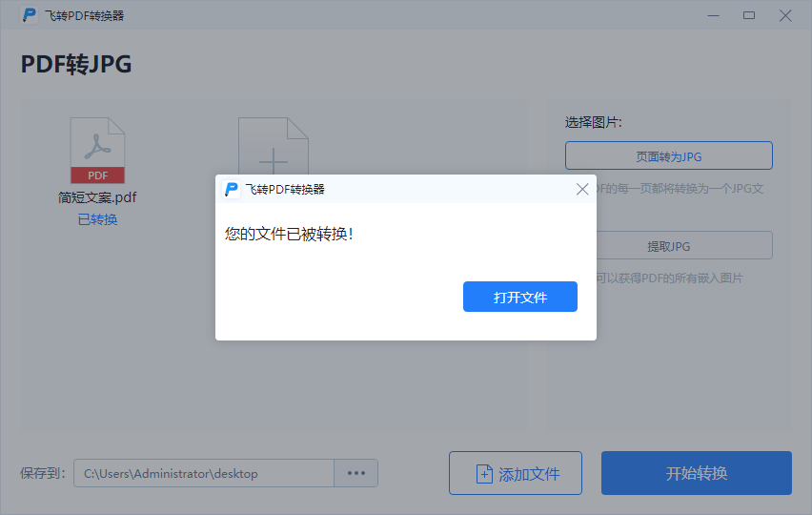Maximize the main converter window
The height and width of the screenshot is (515, 812).
pyautogui.click(x=749, y=15)
